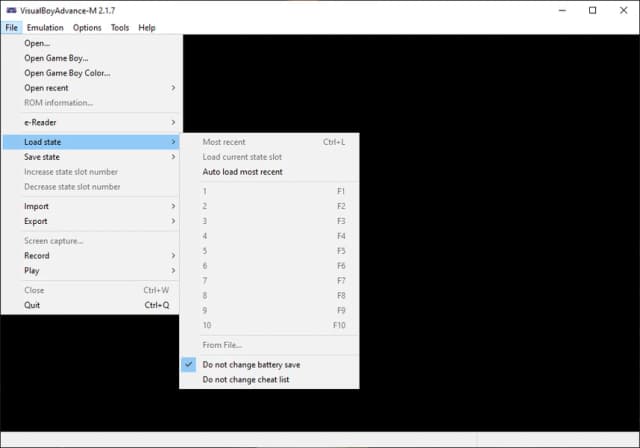
Task: Open the Help menu
Action: tap(147, 28)
